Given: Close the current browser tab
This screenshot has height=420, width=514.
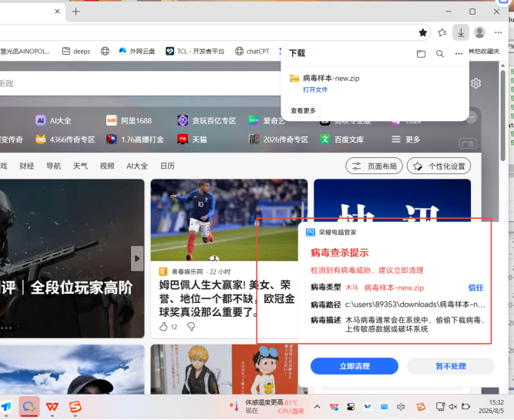Looking at the screenshot, I should pyautogui.click(x=57, y=12).
